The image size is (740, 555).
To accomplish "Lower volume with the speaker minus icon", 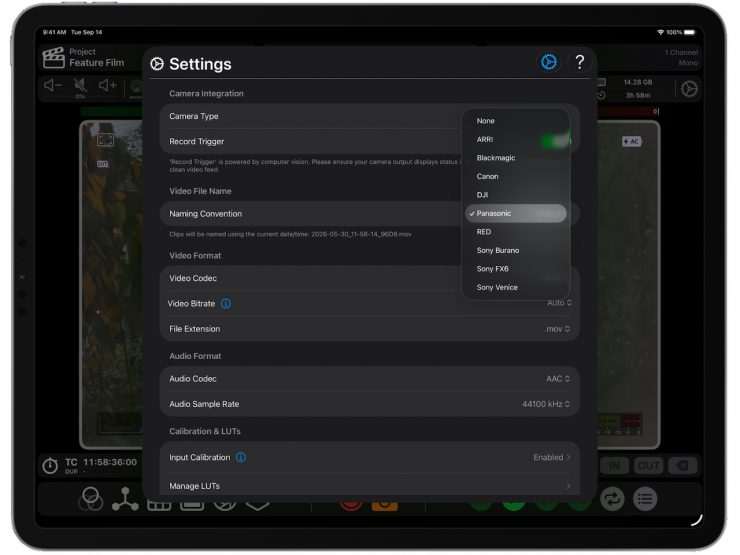I will pyautogui.click(x=53, y=85).
